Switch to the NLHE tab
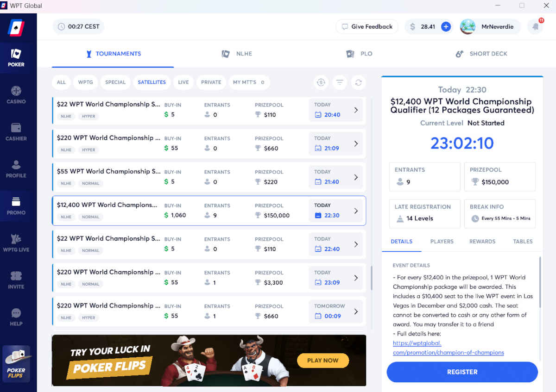The width and height of the screenshot is (556, 392). (x=237, y=54)
